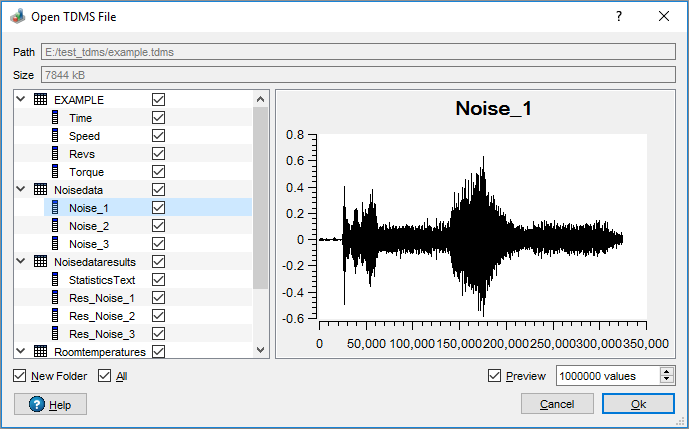This screenshot has width=689, height=429.
Task: Increase the preview values with up arrow
Action: point(666,371)
